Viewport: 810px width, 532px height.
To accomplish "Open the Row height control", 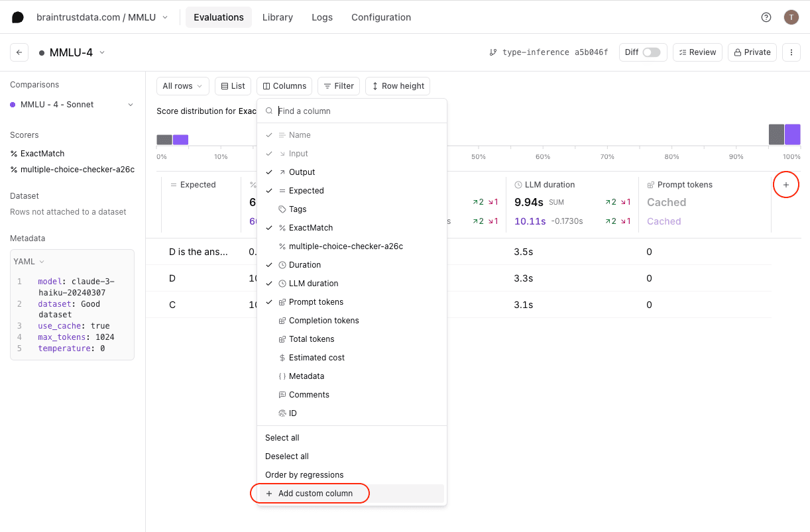I will [397, 85].
